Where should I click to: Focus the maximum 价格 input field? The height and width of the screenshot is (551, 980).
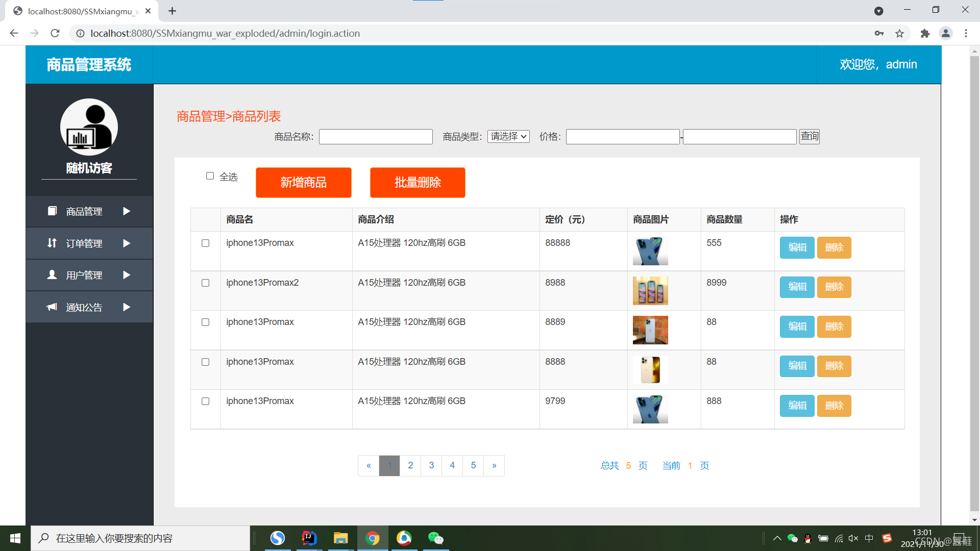[740, 136]
